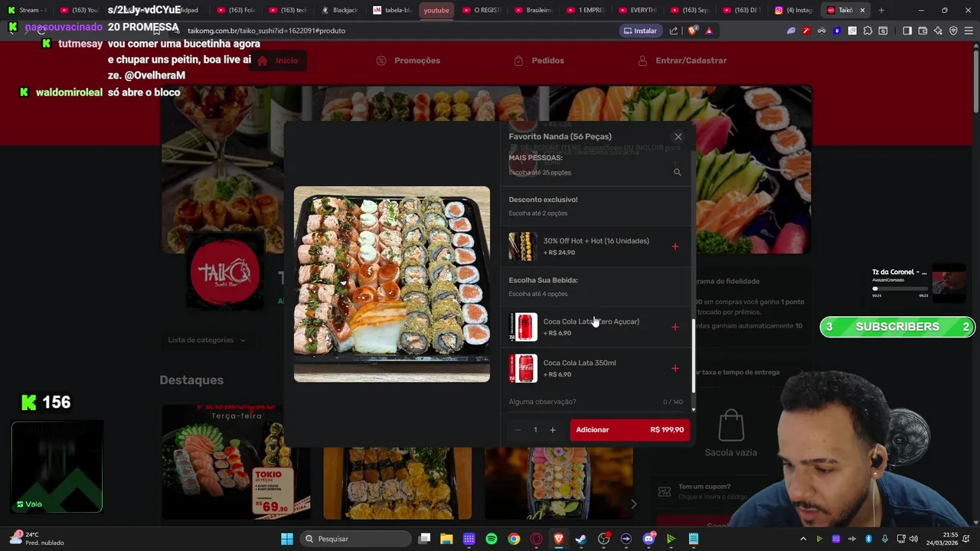The image size is (980, 551).
Task: Advance Destaques carousel with right arrow
Action: pyautogui.click(x=633, y=504)
